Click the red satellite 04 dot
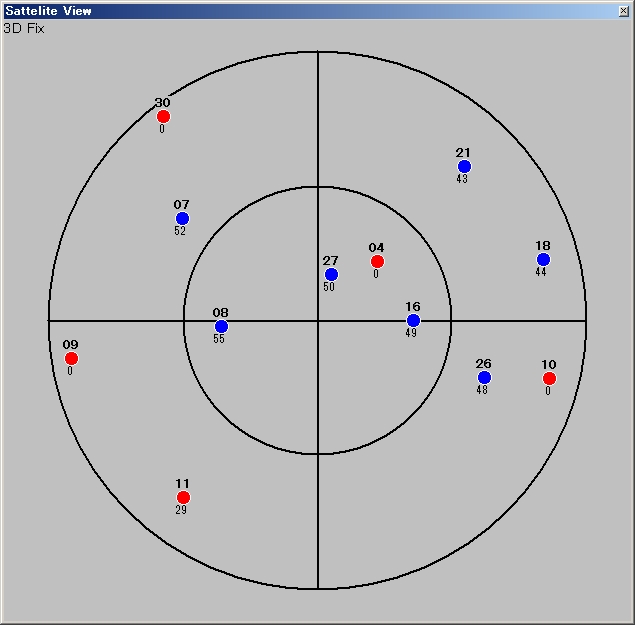This screenshot has height=625, width=635. [377, 262]
